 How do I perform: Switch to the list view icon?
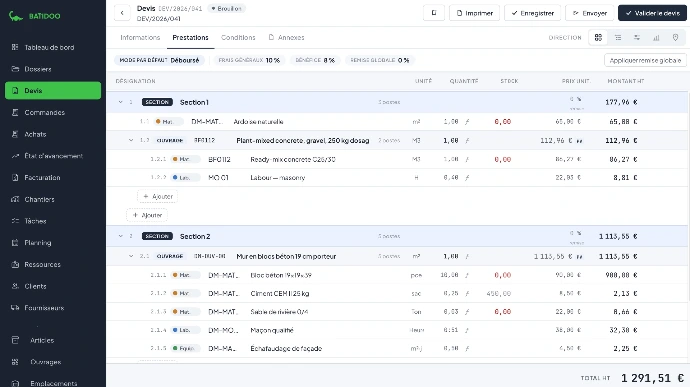point(618,37)
